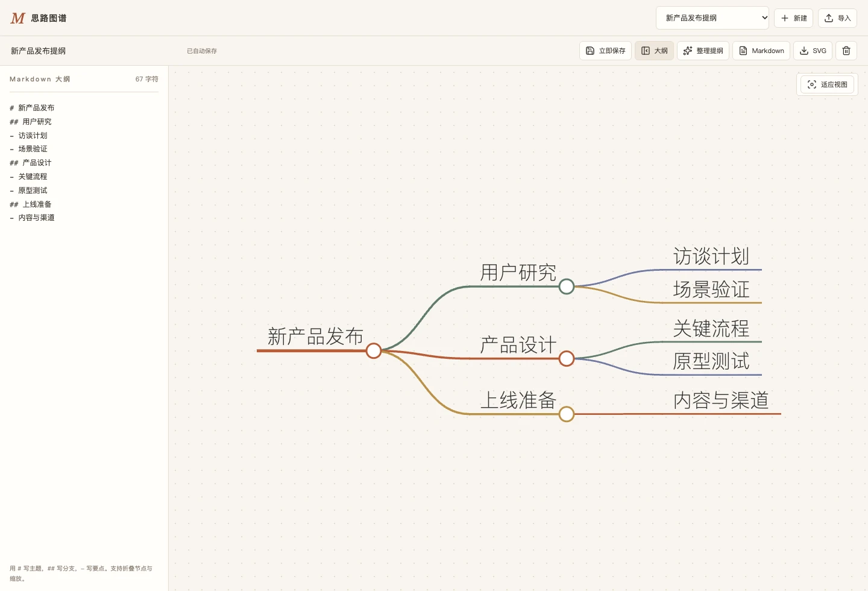This screenshot has height=591, width=868.
Task: Click 适应视图 fit view button
Action: click(827, 84)
